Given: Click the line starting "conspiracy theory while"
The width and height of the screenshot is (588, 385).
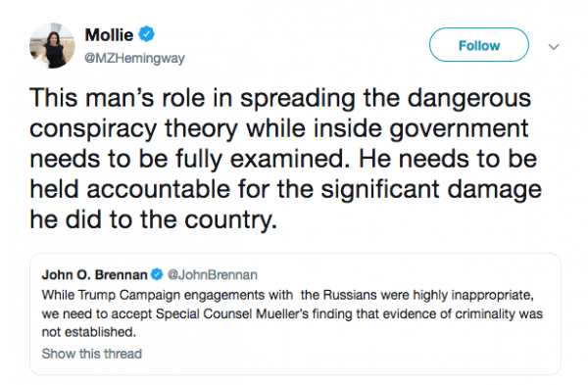Looking at the screenshot, I should (279, 128).
